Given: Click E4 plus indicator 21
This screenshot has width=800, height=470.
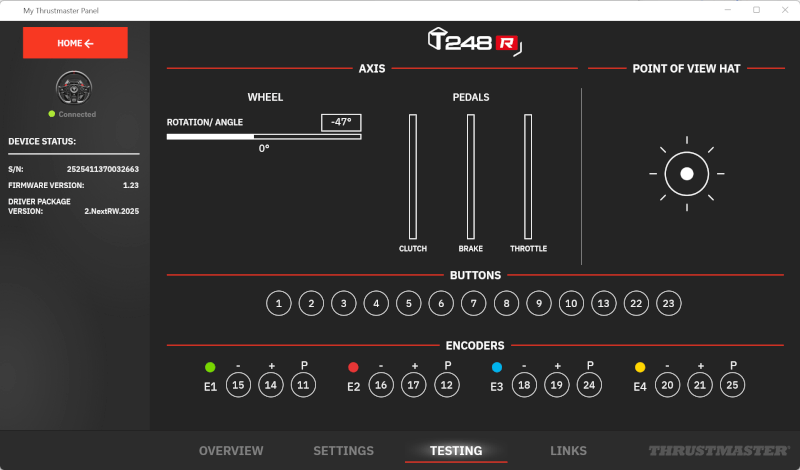Looking at the screenshot, I should (699, 385).
